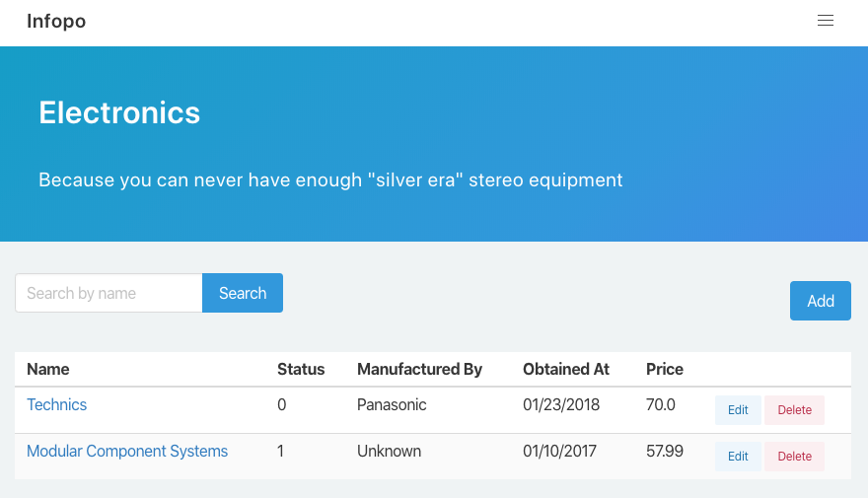Viewport: 868px width, 498px height.
Task: Focus the Search by name field
Action: [x=108, y=293]
